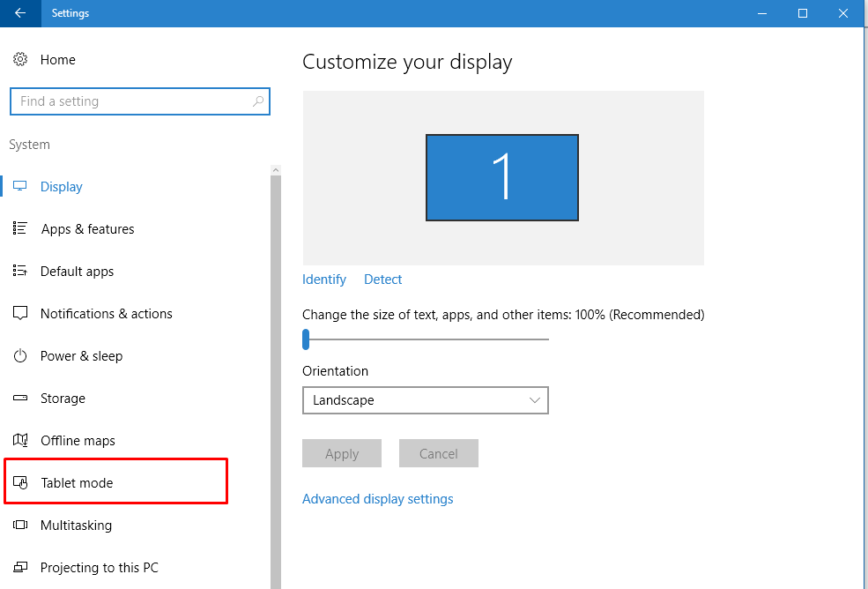This screenshot has width=868, height=589.
Task: Click the Home gear icon
Action: tap(20, 60)
